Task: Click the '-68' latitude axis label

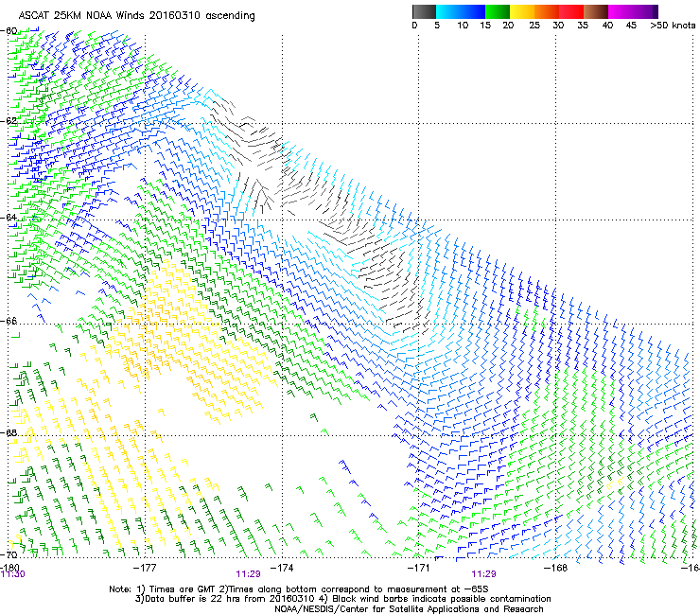Action: point(9,432)
